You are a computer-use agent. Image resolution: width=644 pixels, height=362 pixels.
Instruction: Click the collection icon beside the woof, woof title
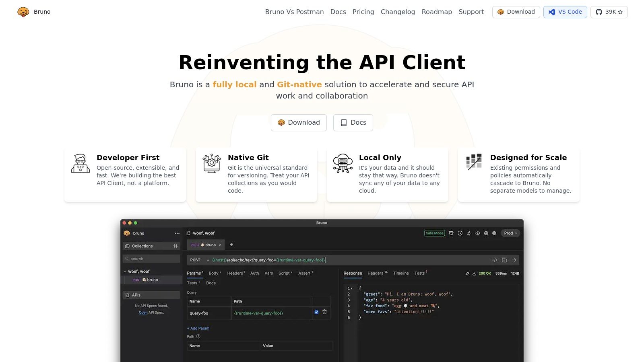click(189, 233)
